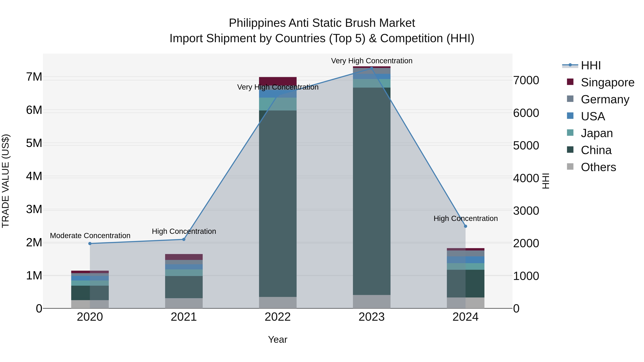Click the 2022 x-axis label
The height and width of the screenshot is (362, 644).
(278, 317)
